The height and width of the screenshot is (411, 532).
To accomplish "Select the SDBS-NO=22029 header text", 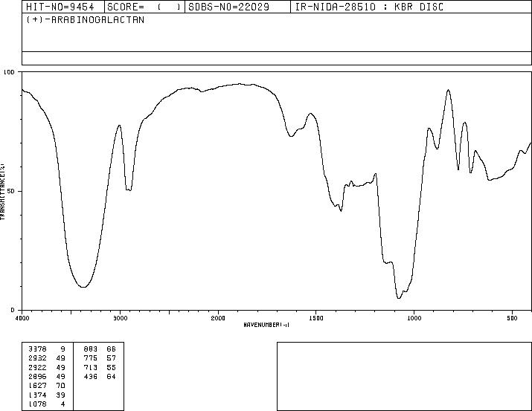I will pyautogui.click(x=228, y=7).
